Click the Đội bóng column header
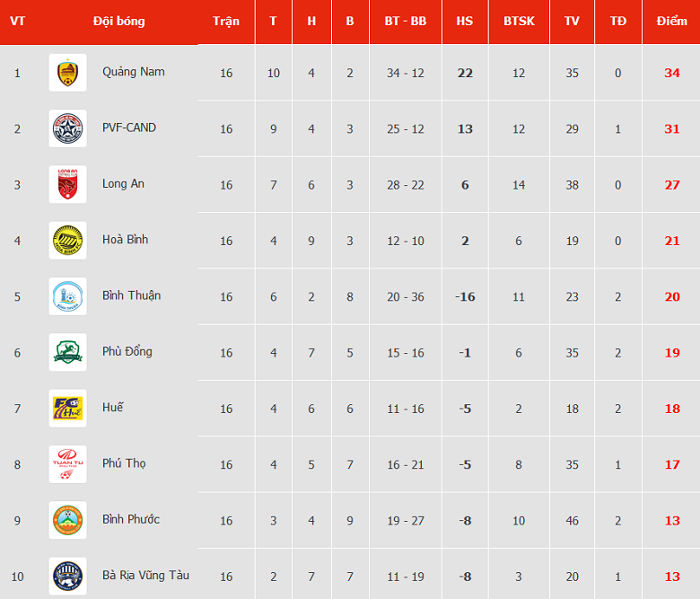Screen dimensions: 700x599 (x=118, y=22)
